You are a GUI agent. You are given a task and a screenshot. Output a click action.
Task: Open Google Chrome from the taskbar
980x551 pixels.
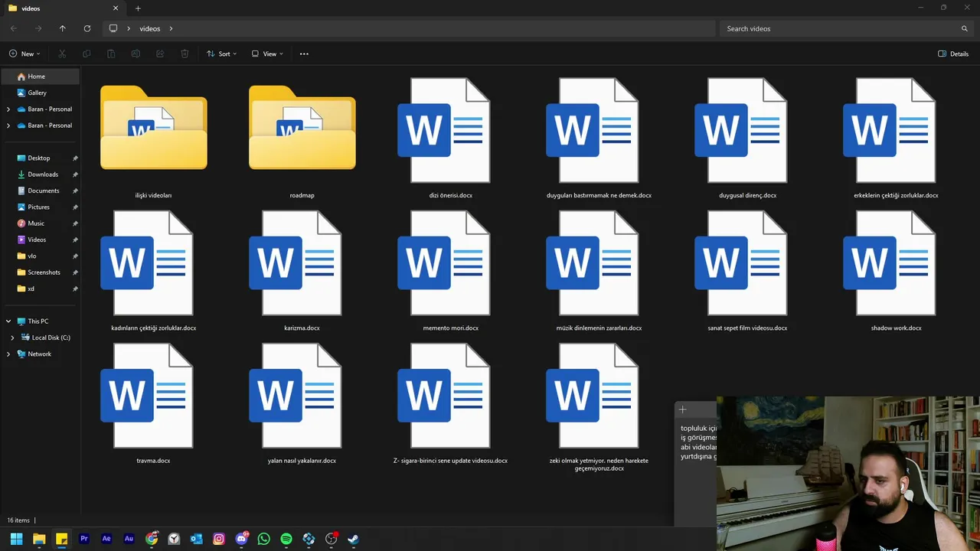click(x=152, y=539)
